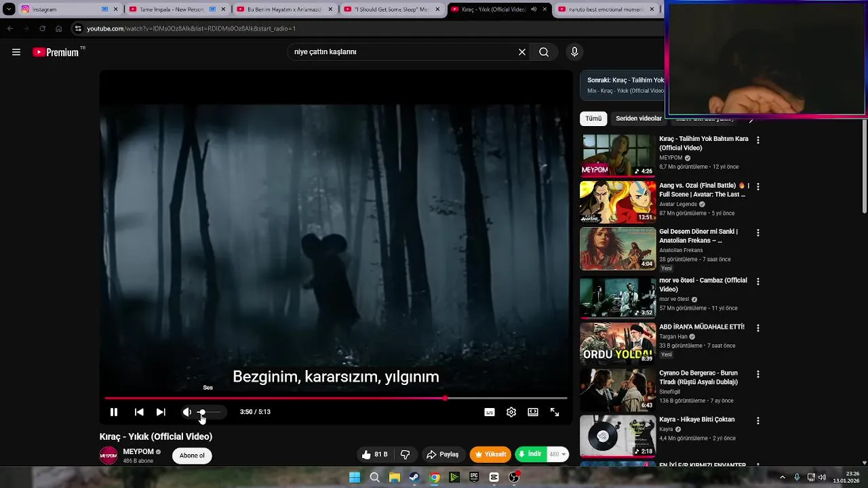The image size is (868, 488).
Task: Skip to the next video
Action: coord(161,412)
